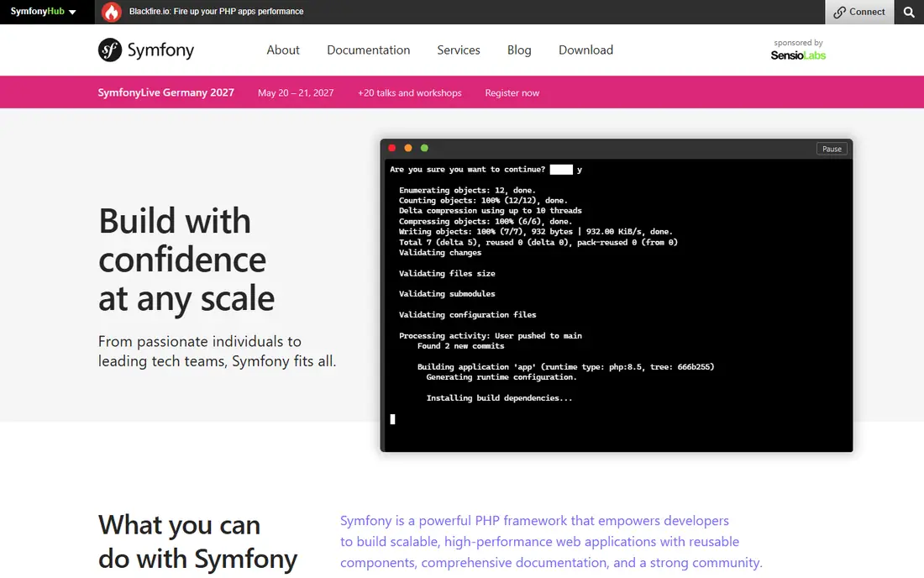Go to the Blog page

519,50
